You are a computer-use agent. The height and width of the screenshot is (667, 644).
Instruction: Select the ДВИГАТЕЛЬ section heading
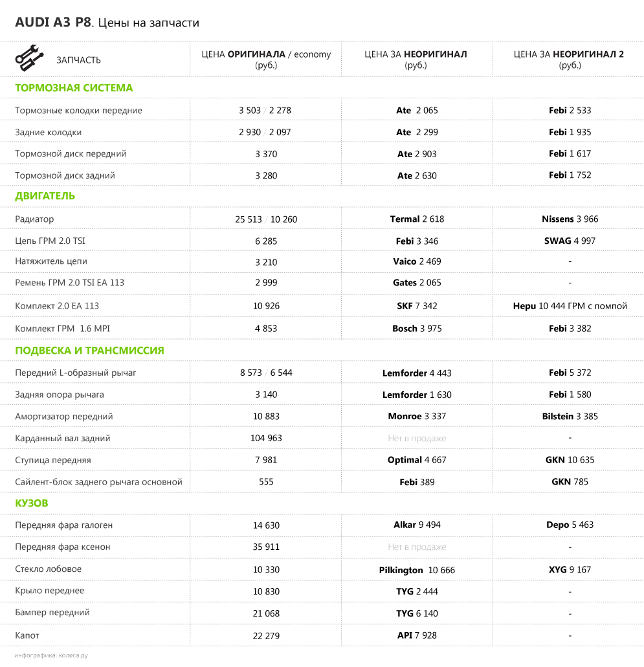(x=45, y=196)
